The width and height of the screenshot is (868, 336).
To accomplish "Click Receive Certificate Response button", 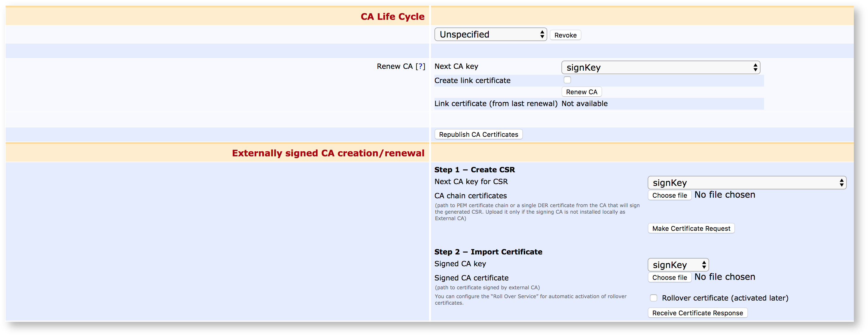I will pyautogui.click(x=697, y=313).
